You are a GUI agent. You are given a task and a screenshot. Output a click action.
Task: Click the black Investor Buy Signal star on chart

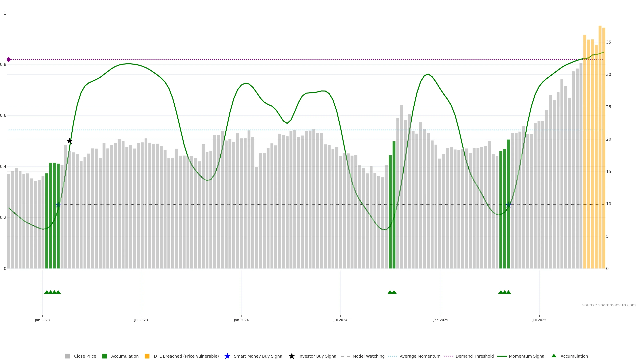(70, 141)
